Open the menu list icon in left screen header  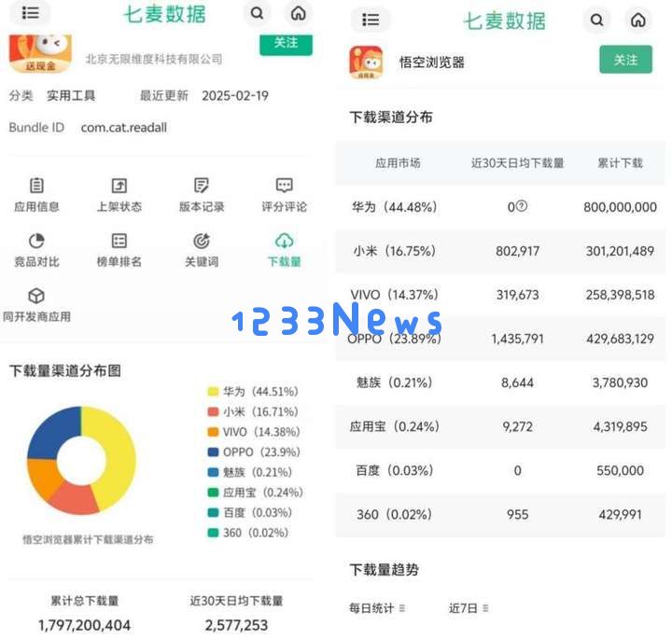[x=30, y=13]
